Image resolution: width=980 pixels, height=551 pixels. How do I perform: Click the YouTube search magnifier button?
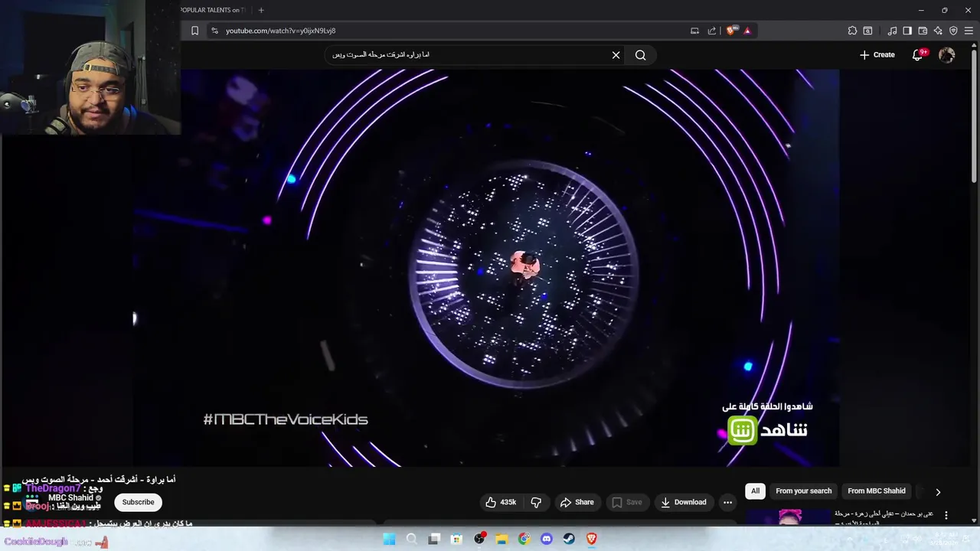coord(641,55)
